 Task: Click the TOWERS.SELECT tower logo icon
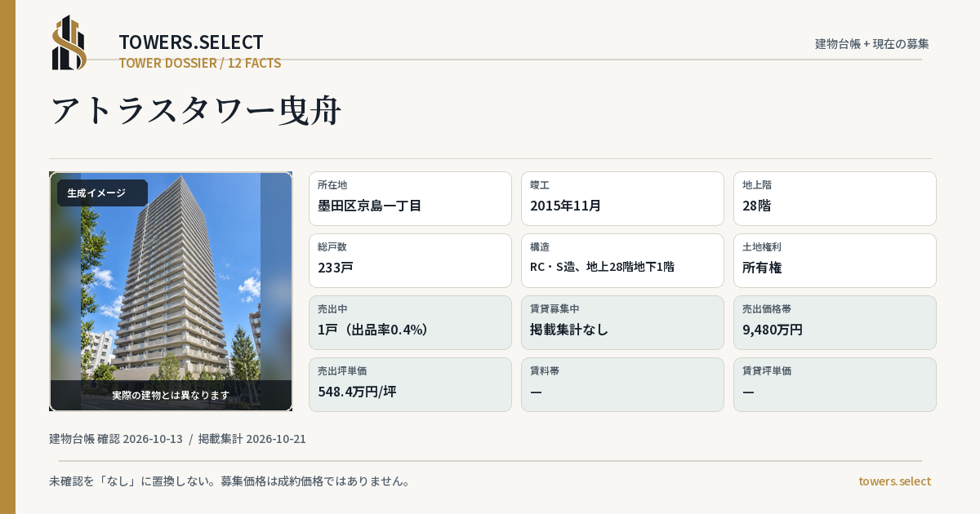pyautogui.click(x=69, y=42)
